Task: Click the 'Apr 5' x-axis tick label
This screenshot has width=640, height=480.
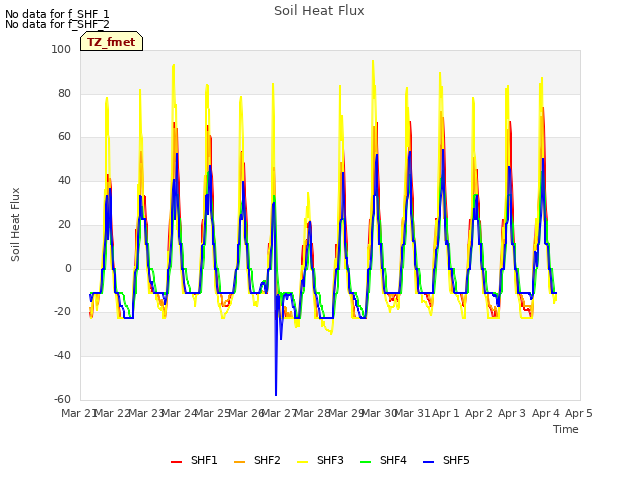Action: (x=578, y=413)
